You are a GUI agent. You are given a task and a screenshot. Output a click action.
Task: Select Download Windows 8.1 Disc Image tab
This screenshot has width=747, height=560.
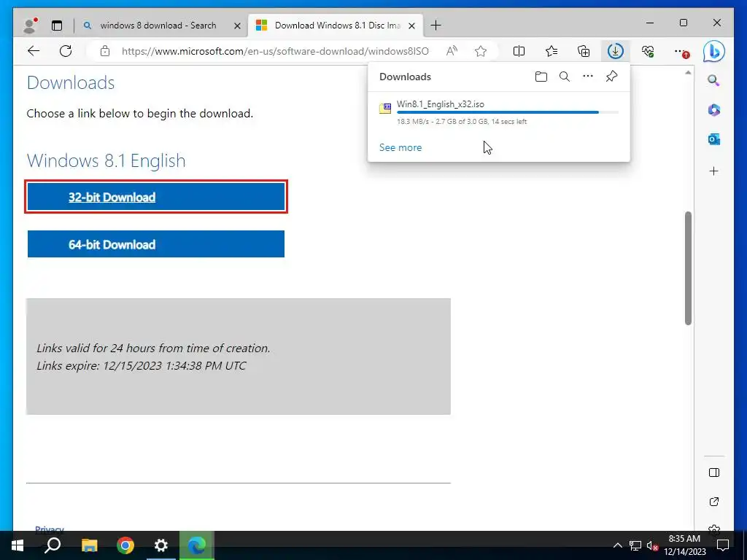coord(337,26)
